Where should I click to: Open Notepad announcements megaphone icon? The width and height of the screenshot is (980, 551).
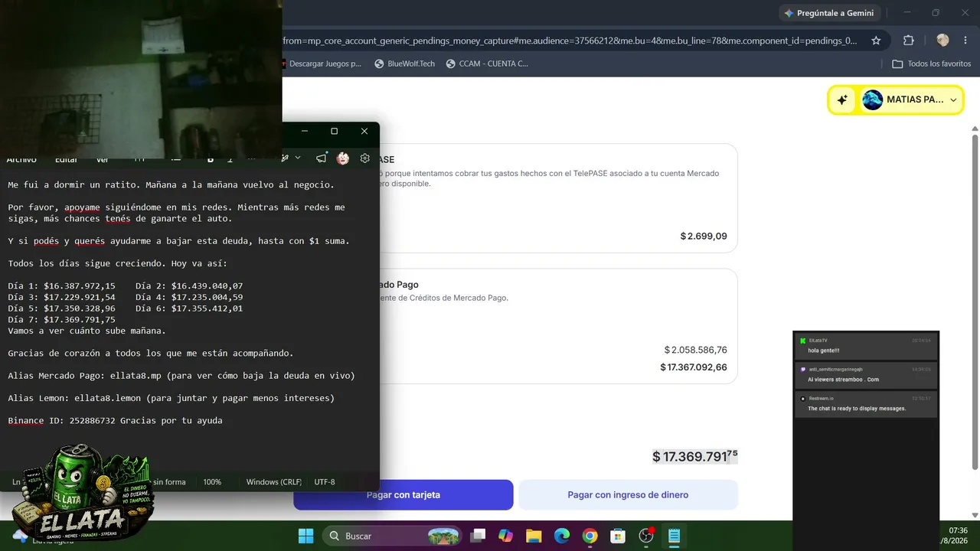(x=322, y=158)
